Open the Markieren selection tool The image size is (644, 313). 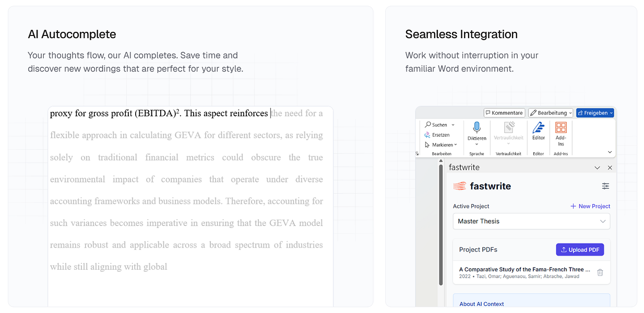coord(440,145)
